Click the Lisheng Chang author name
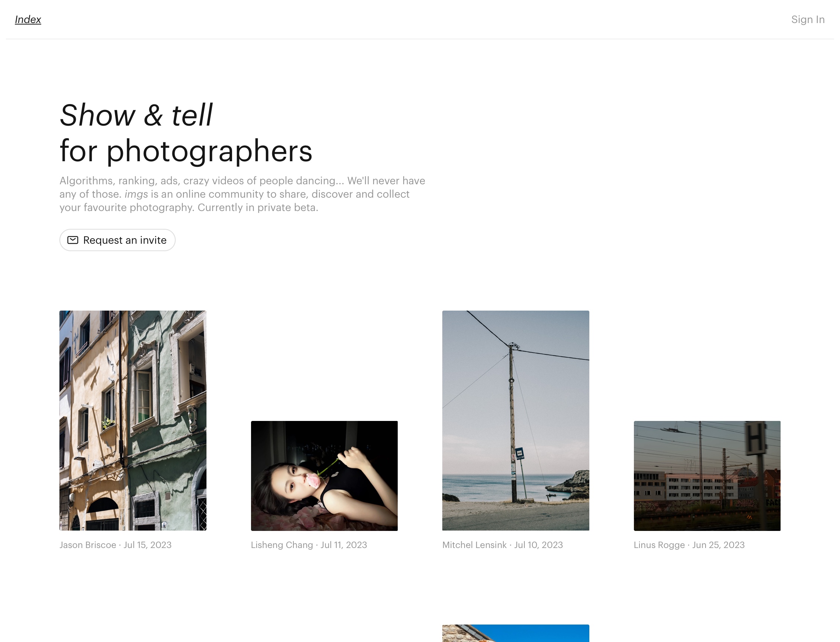The width and height of the screenshot is (840, 642). click(282, 545)
